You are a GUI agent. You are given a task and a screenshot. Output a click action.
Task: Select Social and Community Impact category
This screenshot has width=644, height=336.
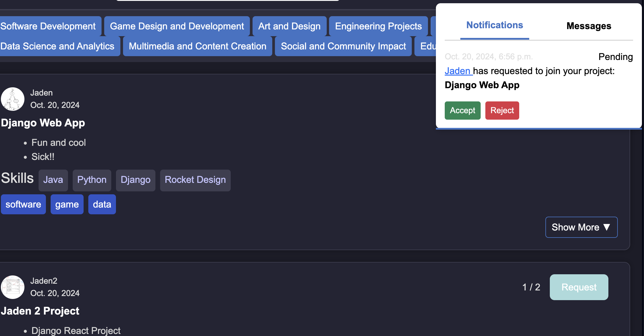coord(343,46)
